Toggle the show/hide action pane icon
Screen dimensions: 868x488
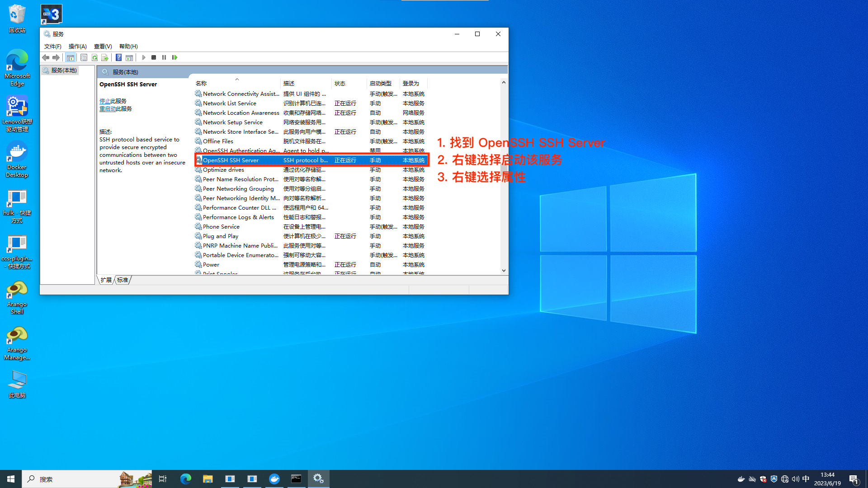click(x=129, y=57)
